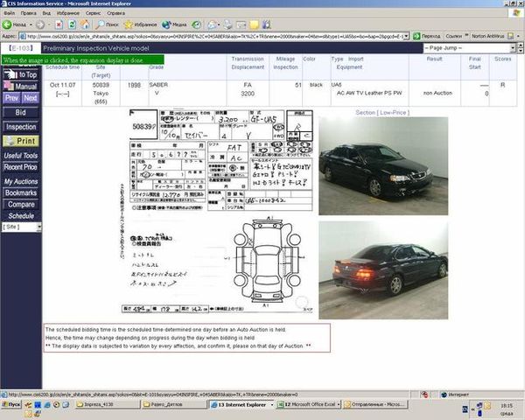Enlarge the rear view car photo
This screenshot has width=525, height=420.
[x=383, y=270]
